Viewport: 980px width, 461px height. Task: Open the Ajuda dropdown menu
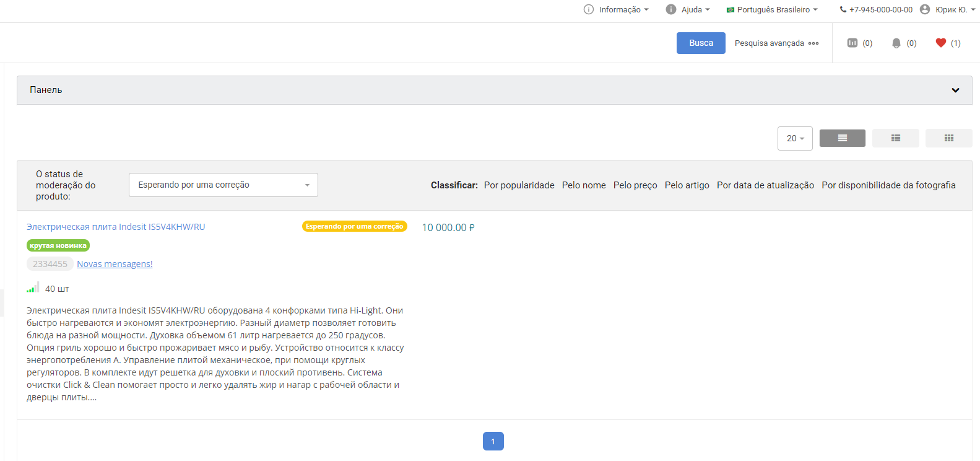point(695,9)
